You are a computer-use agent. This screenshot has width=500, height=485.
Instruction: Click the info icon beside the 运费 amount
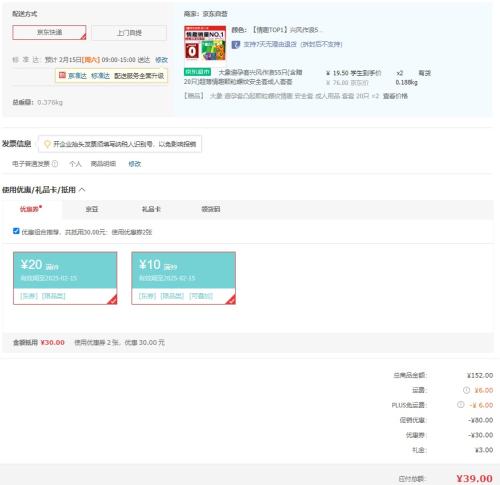point(466,390)
